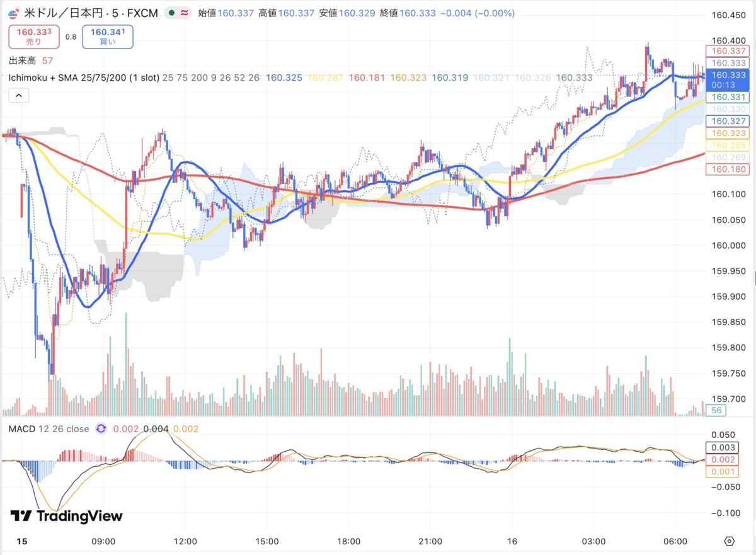Click the yellow 160.285 price scale label
This screenshot has height=555, width=756.
727,146
